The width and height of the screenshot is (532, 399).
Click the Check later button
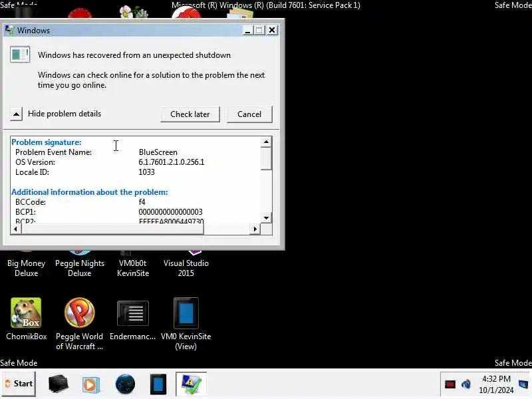point(190,114)
